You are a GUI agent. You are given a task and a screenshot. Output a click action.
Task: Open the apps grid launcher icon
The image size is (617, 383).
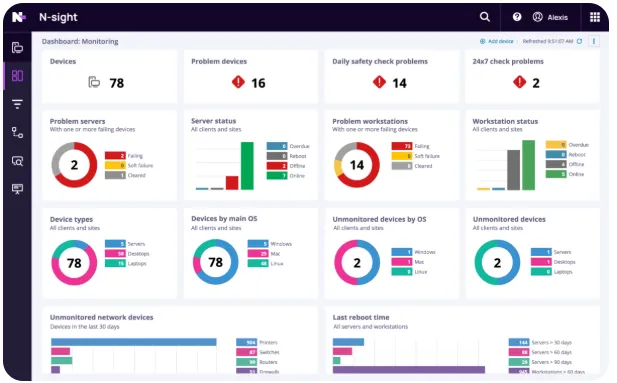coord(595,17)
